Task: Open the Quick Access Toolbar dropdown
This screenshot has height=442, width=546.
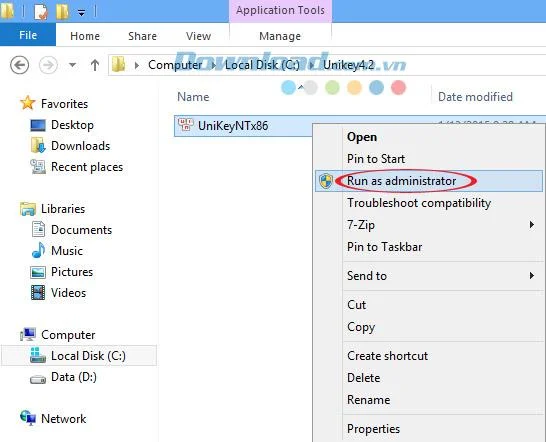Action: coord(81,13)
